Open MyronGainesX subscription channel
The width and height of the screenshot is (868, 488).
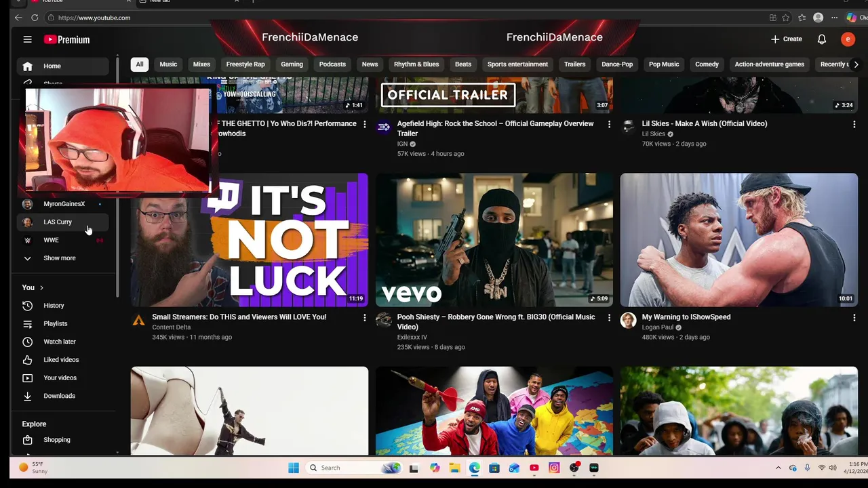click(x=62, y=203)
